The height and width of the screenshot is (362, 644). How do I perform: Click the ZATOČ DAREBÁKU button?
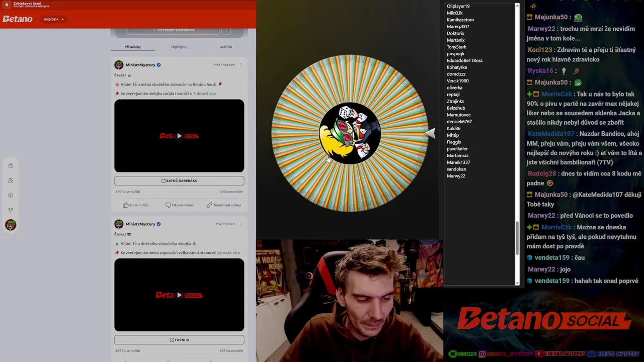(x=179, y=180)
